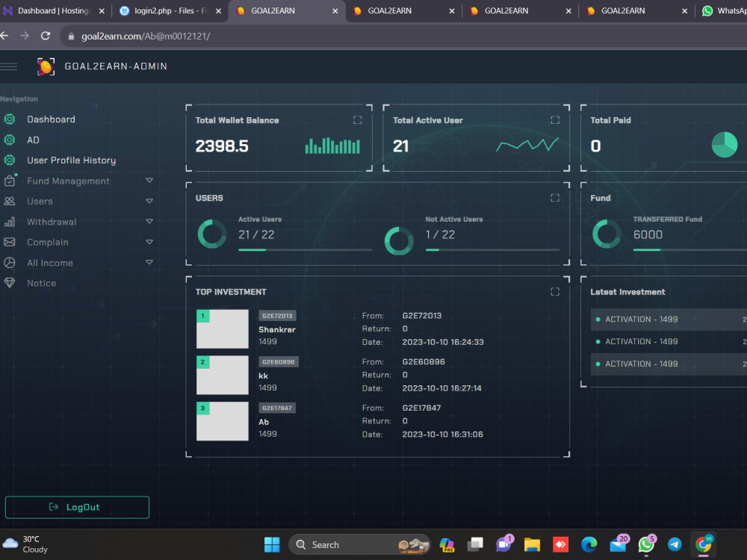Click the G2E72013 ID badge
The height and width of the screenshot is (560, 747).
277,316
